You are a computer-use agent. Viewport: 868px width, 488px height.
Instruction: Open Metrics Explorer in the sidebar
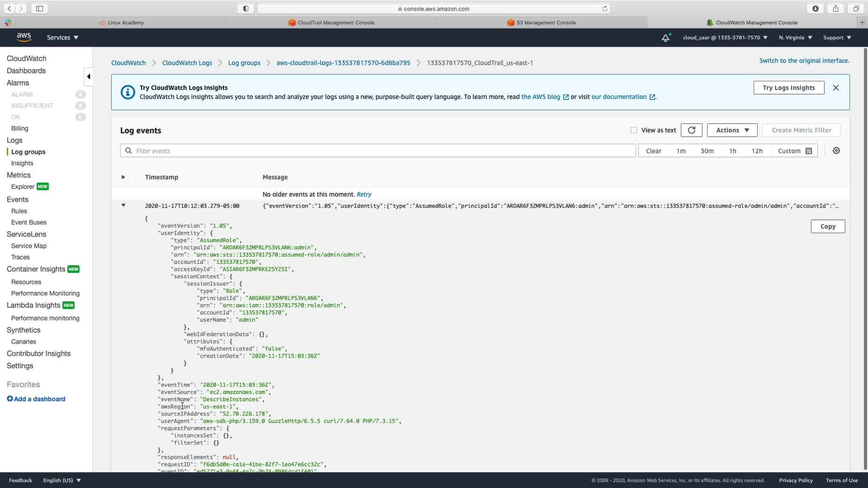pos(23,186)
